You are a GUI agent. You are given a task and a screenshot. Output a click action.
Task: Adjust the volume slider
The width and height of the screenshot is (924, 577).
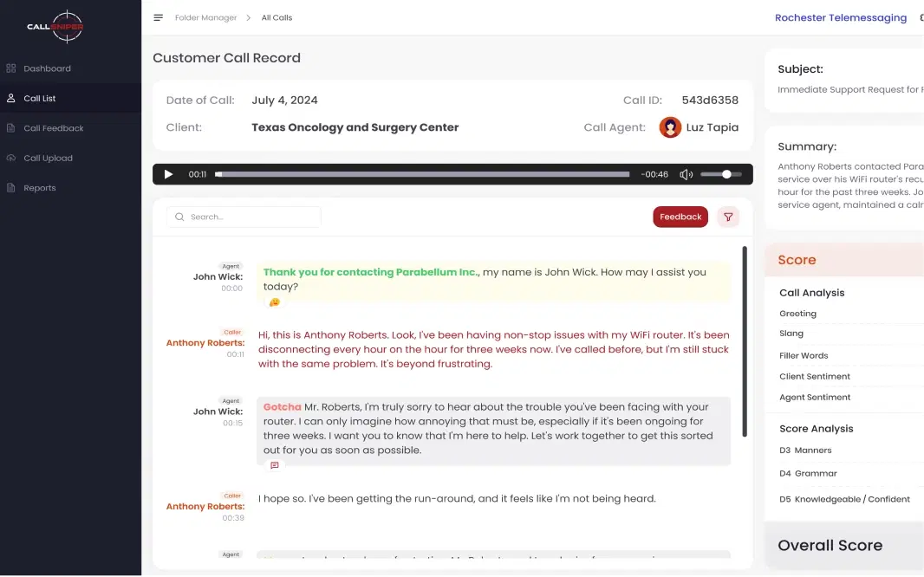[720, 174]
